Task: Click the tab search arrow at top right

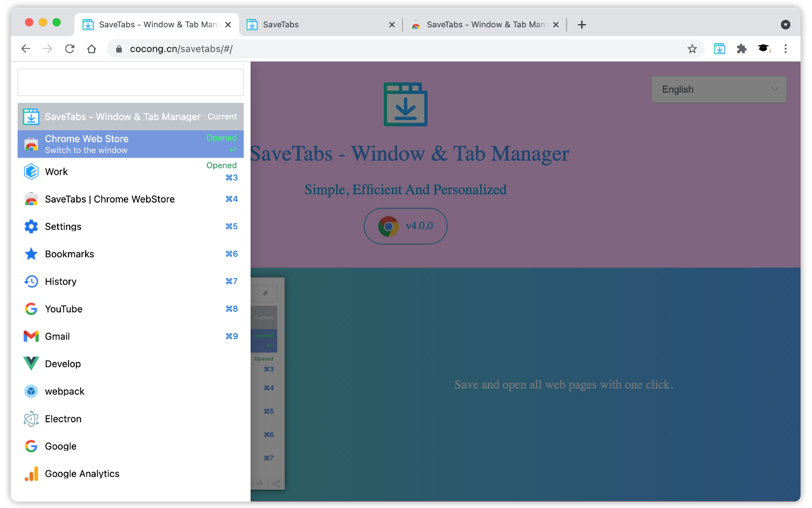Action: (785, 25)
